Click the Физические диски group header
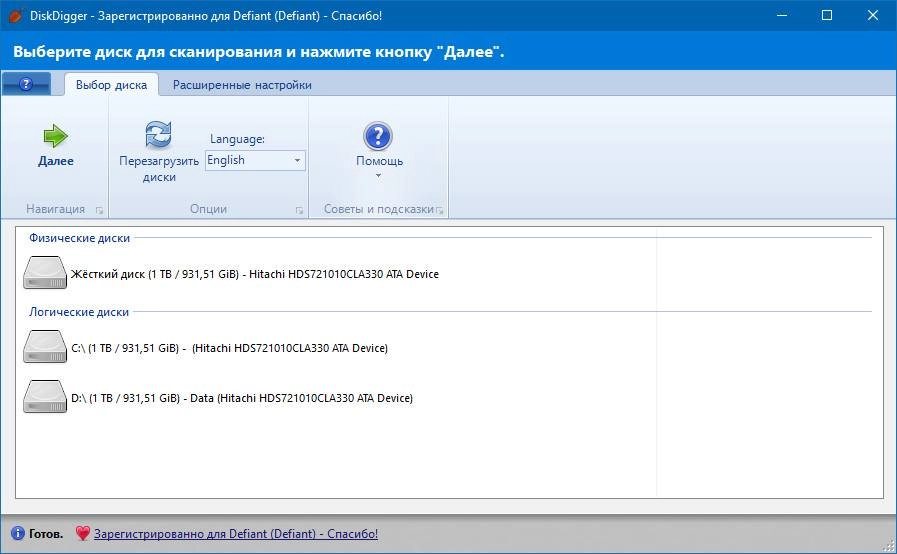Screen dimensions: 897x554 (x=80, y=238)
